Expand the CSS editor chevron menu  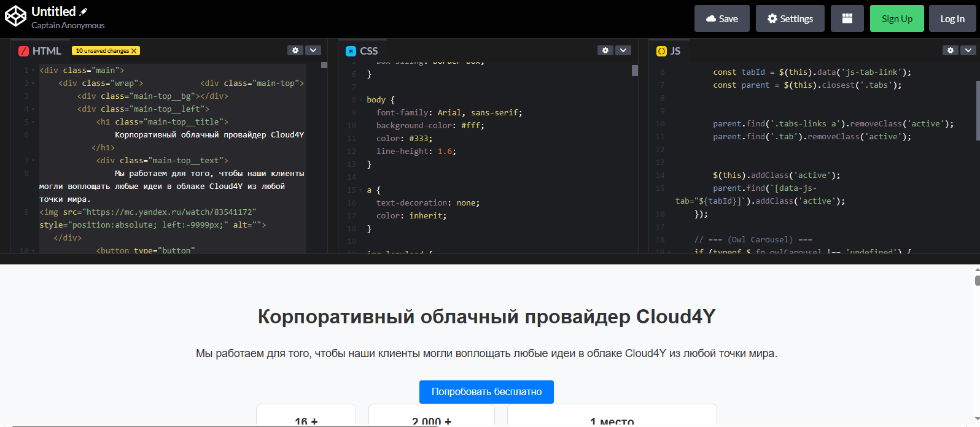(623, 50)
